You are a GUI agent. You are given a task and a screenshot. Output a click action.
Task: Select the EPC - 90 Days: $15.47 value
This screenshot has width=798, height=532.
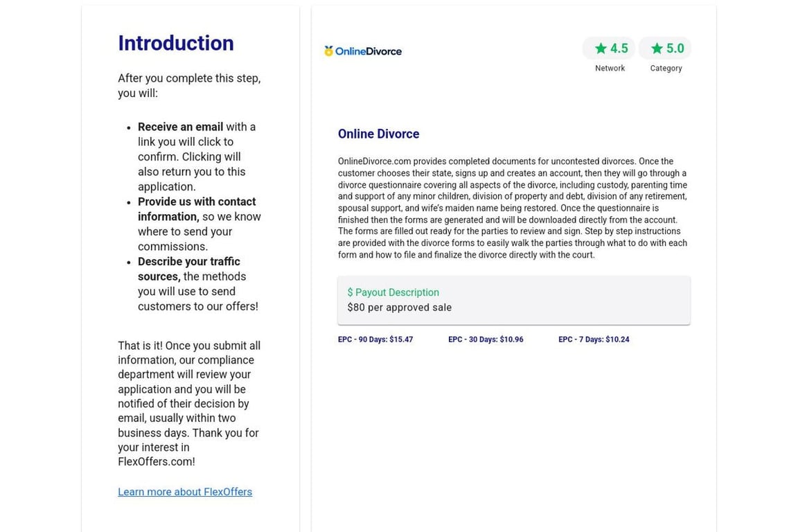375,339
